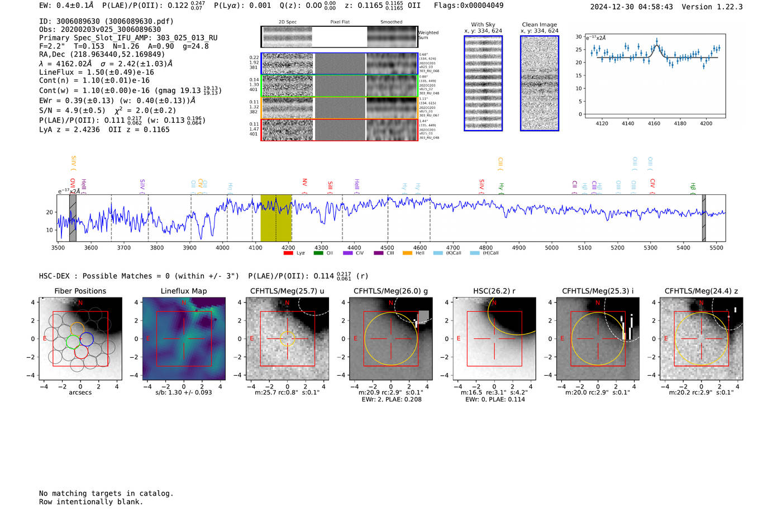Click the grey hatched region near 5460 Å
This screenshot has height=532, width=782.
[704, 218]
